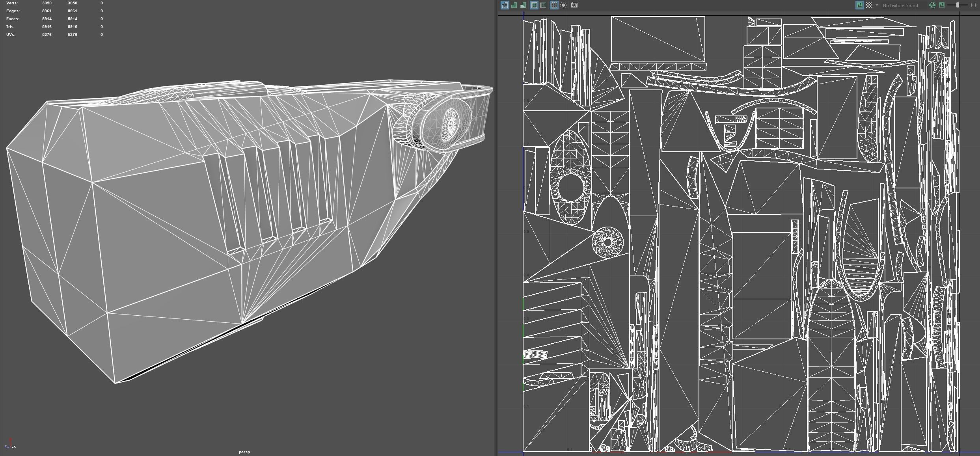Toggle wireframe UV shell display icon

(x=505, y=5)
